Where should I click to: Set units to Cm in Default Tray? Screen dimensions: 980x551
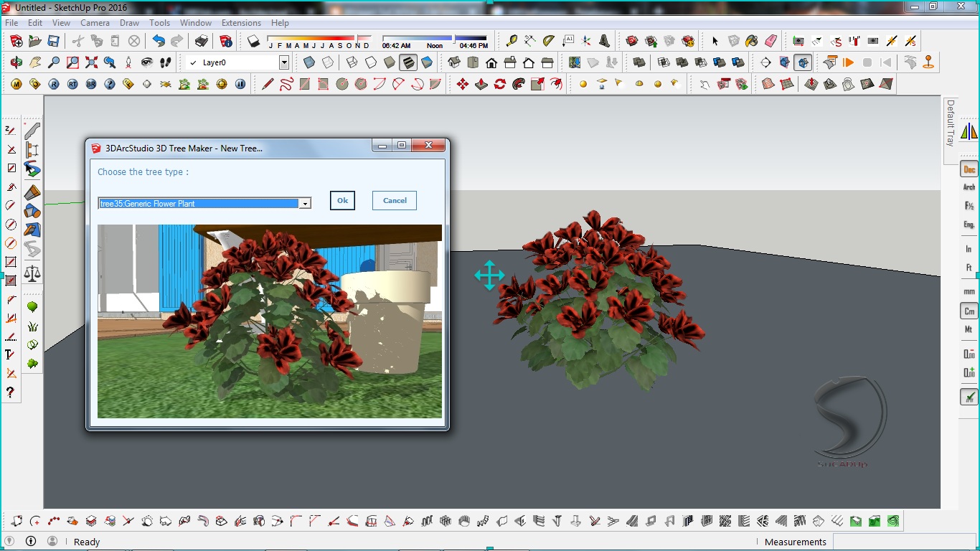[x=969, y=310]
